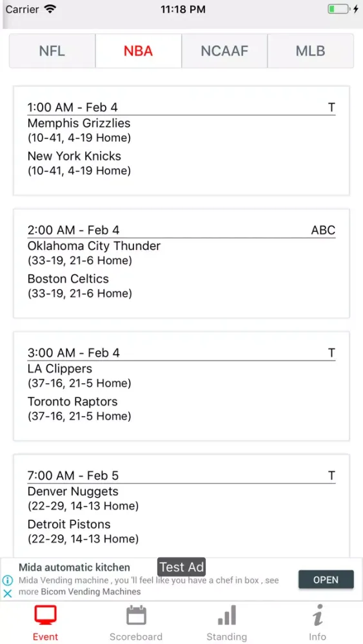Select the LA Clippers game card
This screenshot has height=644, width=363.
coord(181,386)
